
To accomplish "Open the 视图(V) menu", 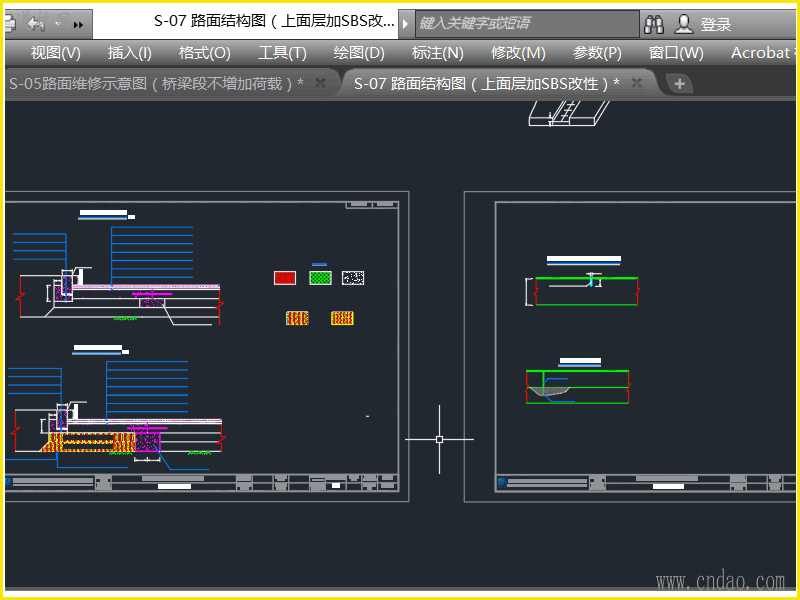I will coord(55,53).
